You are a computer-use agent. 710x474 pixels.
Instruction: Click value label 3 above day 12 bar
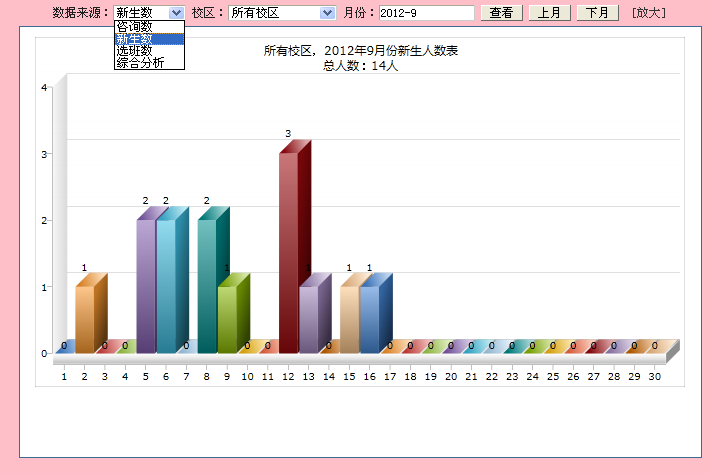click(x=288, y=134)
